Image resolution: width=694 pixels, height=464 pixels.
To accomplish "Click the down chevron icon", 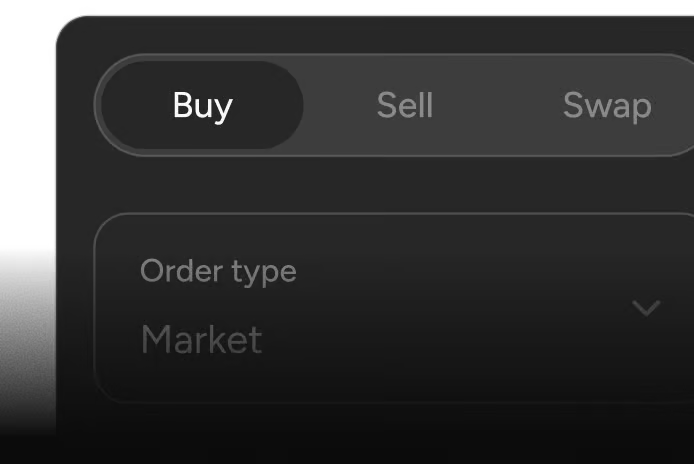I will 646,308.
